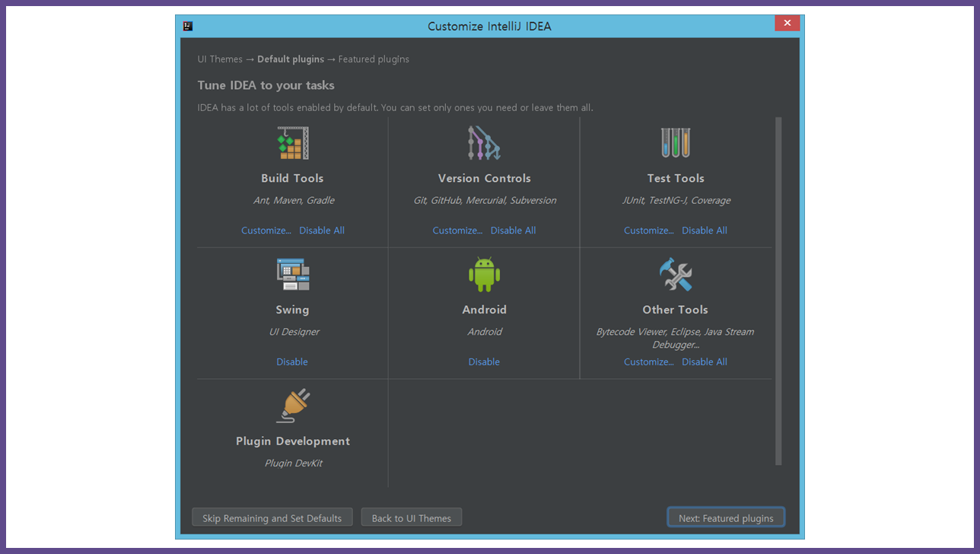Click the IntelliJ IDEA title bar logo
The width and height of the screenshot is (980, 554).
(188, 26)
